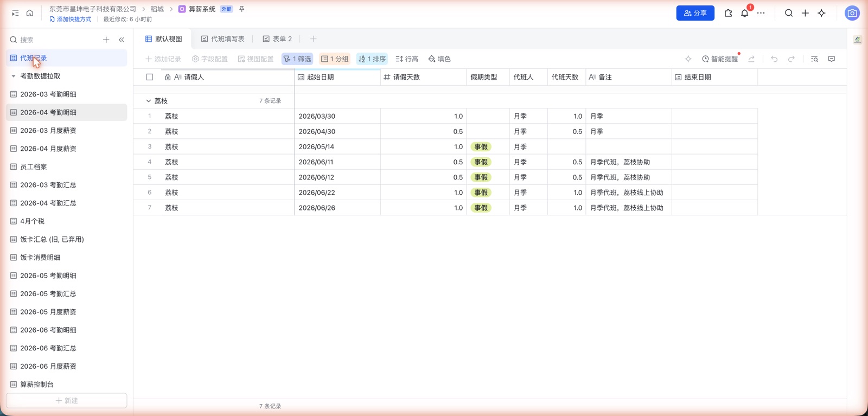Open the more options ellipsis menu
The image size is (868, 416).
[x=761, y=13]
